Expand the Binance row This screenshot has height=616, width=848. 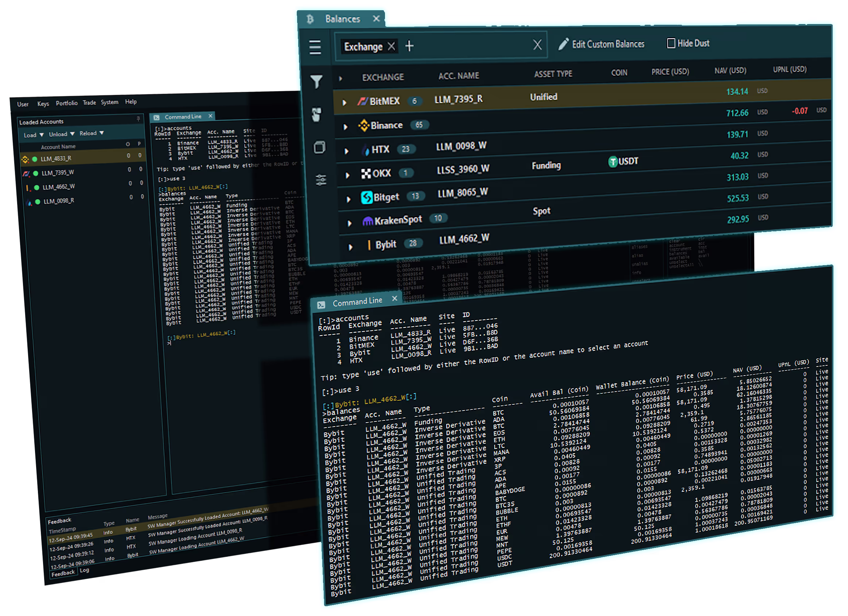pos(346,127)
